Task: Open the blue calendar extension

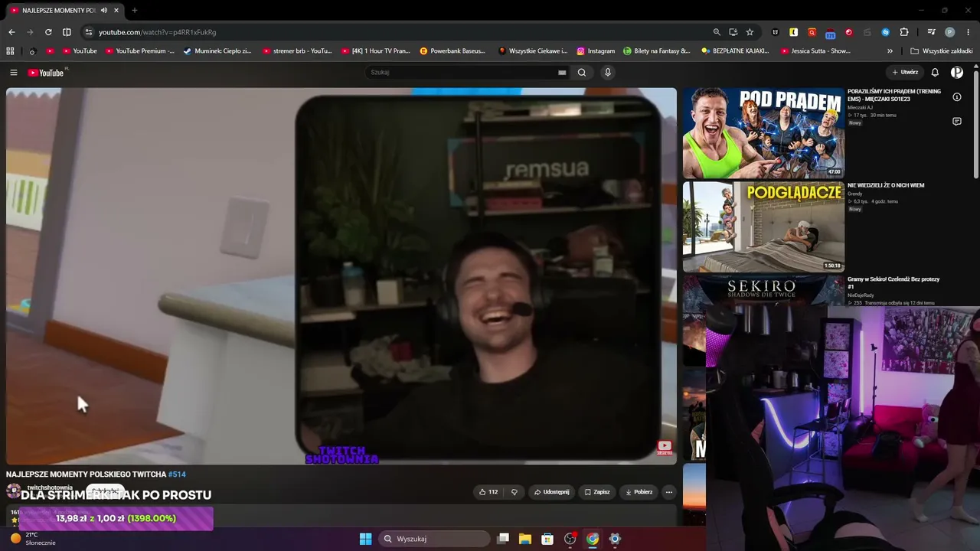Action: pyautogui.click(x=831, y=33)
